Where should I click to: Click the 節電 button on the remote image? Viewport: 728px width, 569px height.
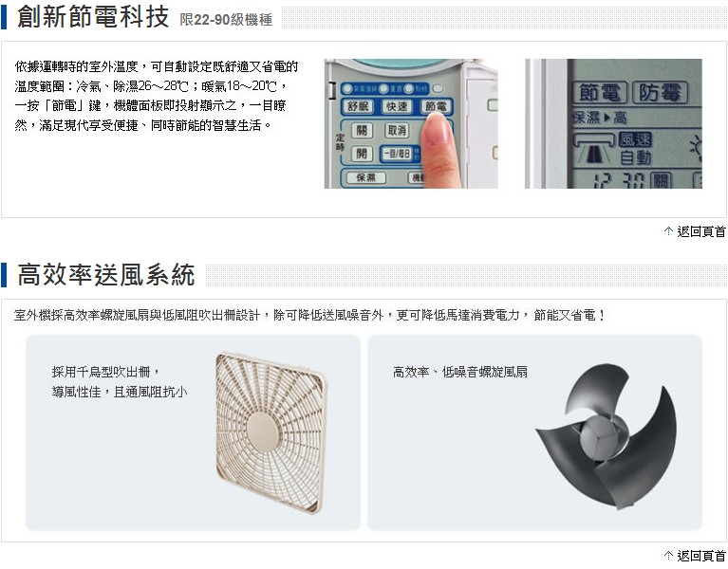coord(436,106)
